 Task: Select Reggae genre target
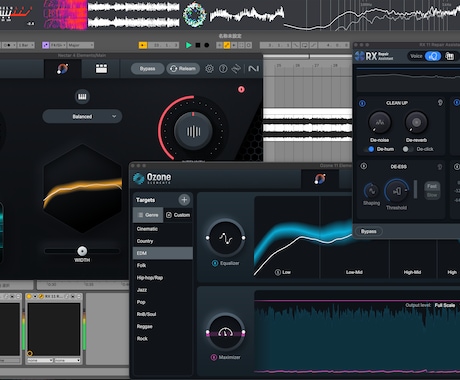(163, 326)
